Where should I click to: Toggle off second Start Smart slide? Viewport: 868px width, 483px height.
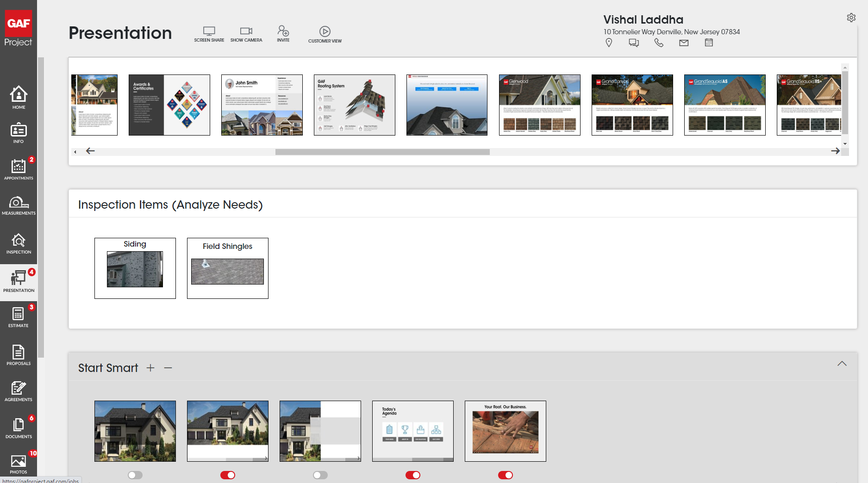228,475
